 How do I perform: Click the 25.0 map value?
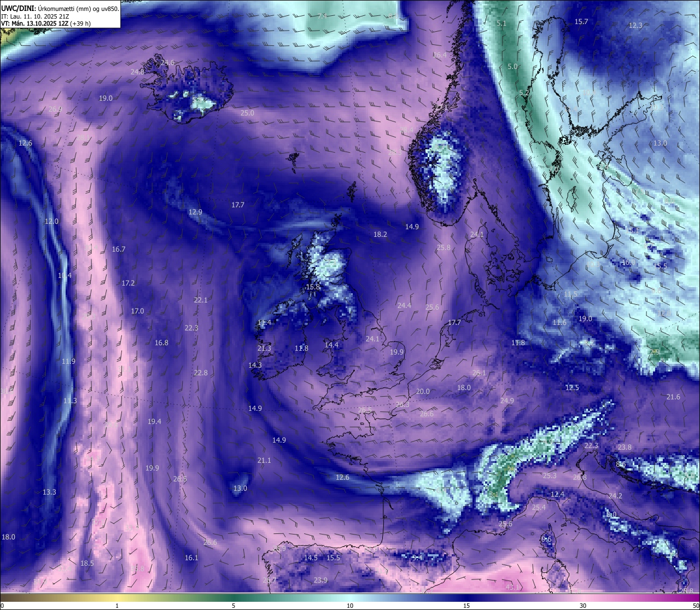pos(247,113)
